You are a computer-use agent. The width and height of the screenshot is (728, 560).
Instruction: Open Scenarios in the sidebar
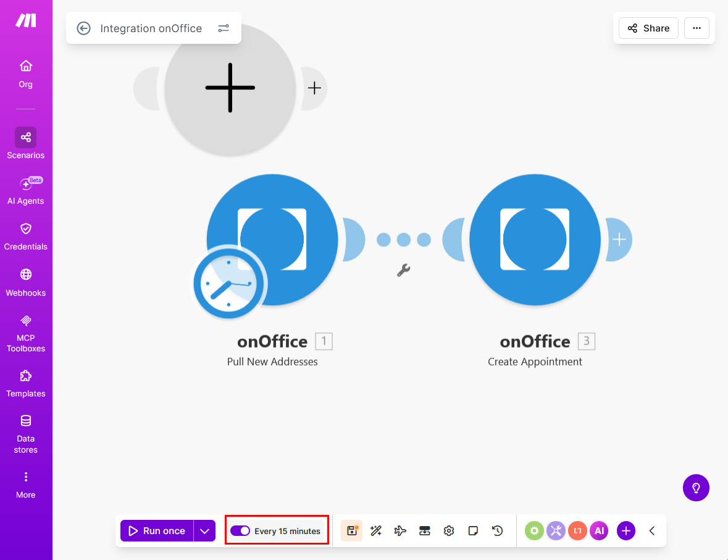pos(25,143)
